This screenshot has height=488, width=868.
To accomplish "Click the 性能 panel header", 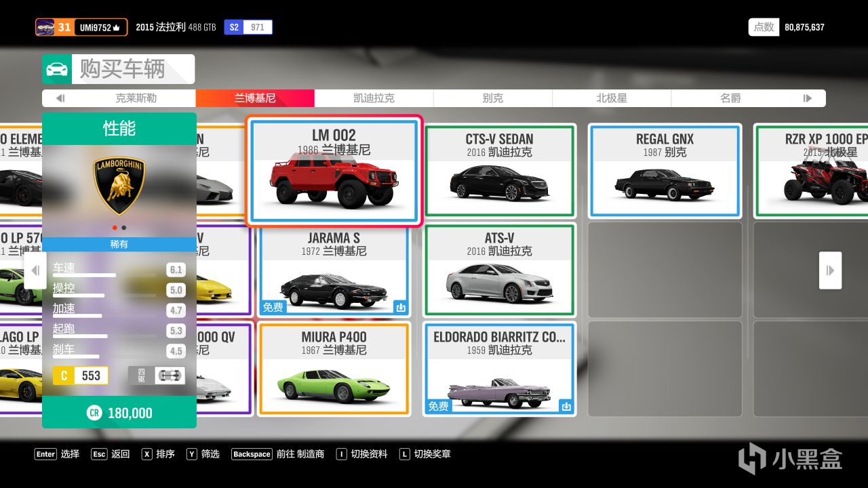I will (119, 128).
